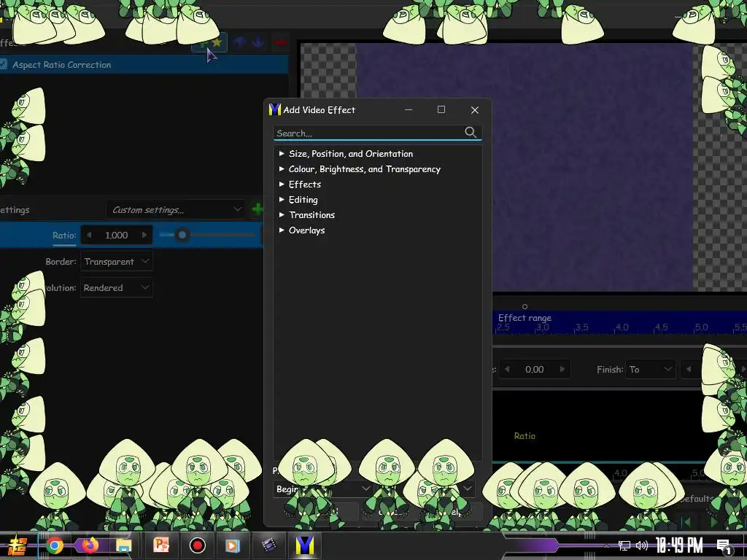Image resolution: width=747 pixels, height=560 pixels.
Task: Click the volume speaker icon in the tray
Action: 642,545
